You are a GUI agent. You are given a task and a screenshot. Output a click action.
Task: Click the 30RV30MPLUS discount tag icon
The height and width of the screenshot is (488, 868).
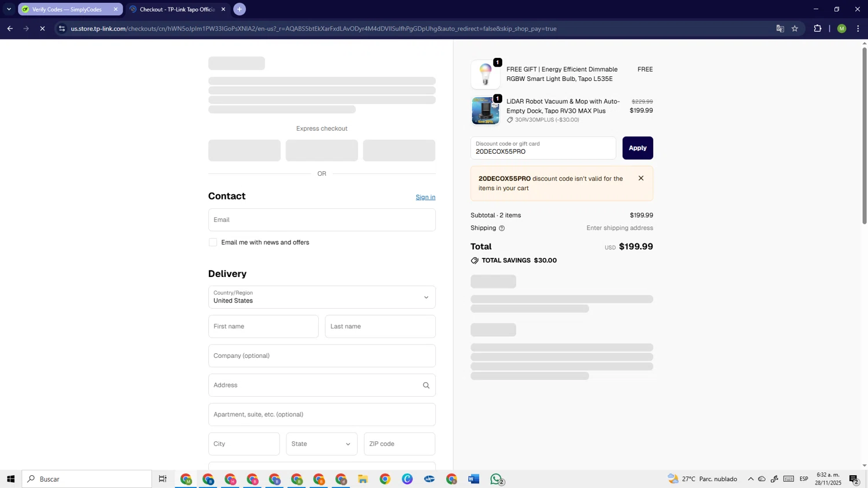pyautogui.click(x=510, y=120)
